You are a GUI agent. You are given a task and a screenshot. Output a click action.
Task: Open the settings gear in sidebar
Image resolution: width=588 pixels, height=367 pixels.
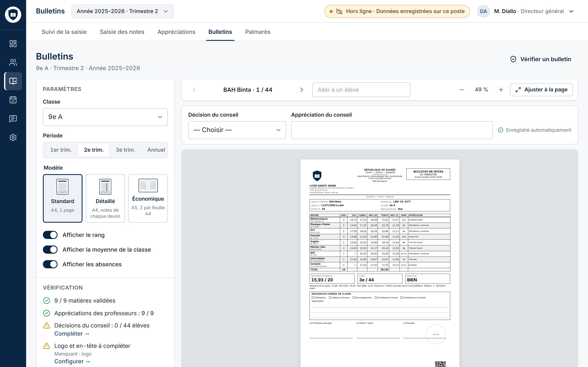pos(13,137)
